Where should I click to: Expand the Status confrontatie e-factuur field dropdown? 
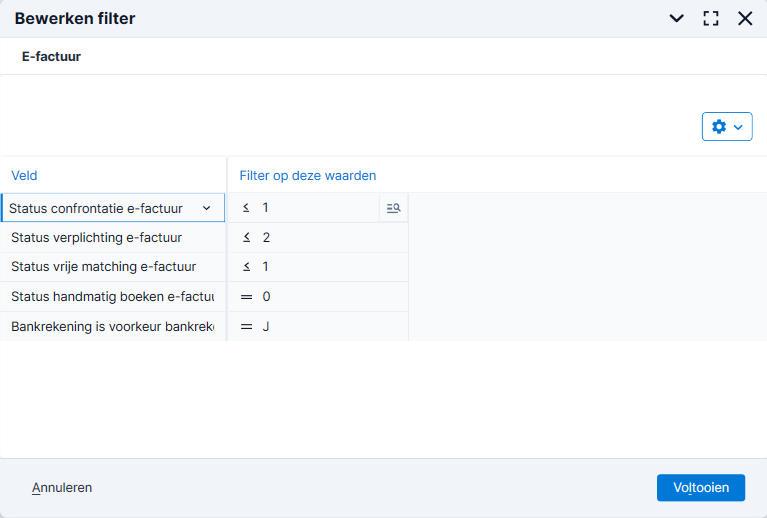click(206, 208)
